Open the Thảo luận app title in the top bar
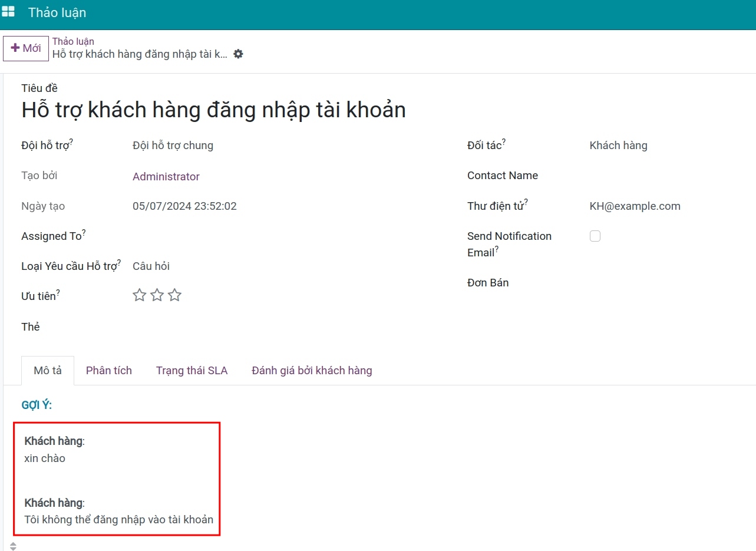The height and width of the screenshot is (551, 756). [57, 12]
